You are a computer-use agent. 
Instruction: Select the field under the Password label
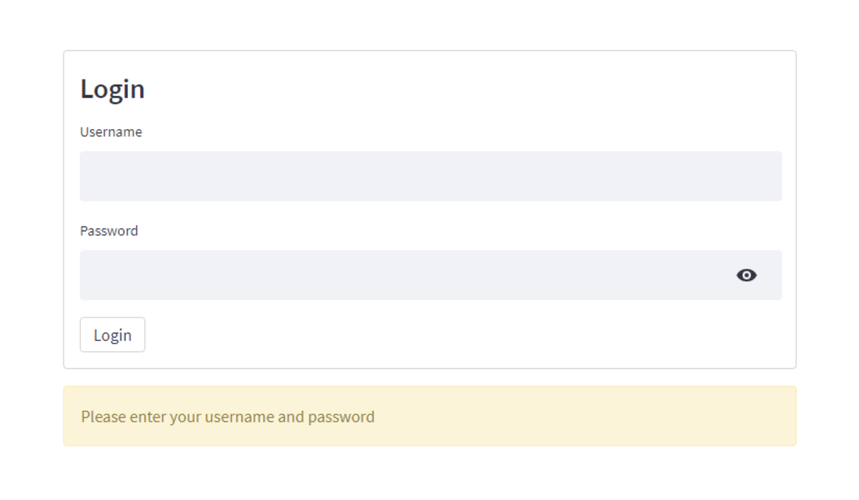click(x=400, y=275)
